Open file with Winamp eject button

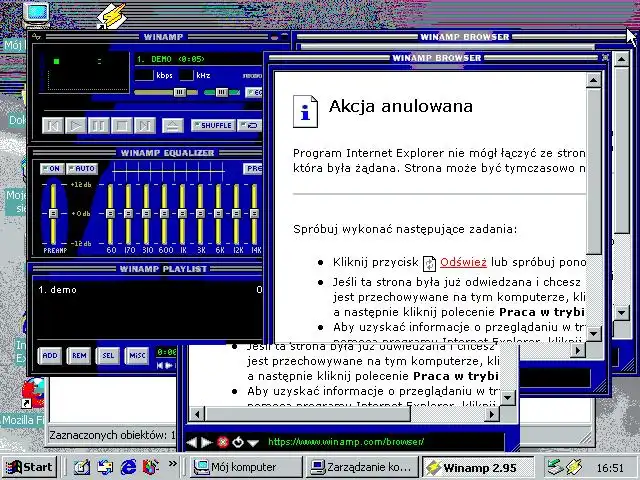click(173, 125)
